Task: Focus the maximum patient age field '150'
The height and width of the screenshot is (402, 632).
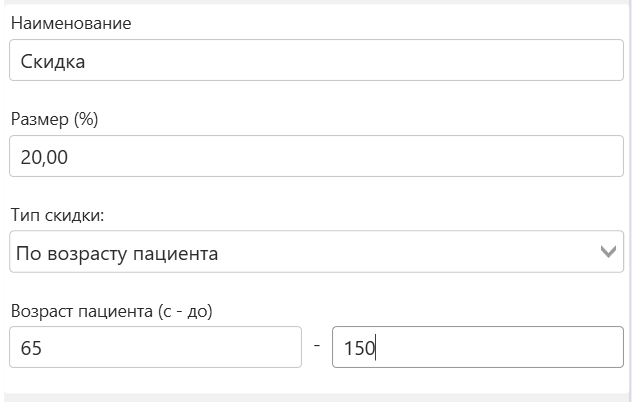Action: [x=478, y=348]
